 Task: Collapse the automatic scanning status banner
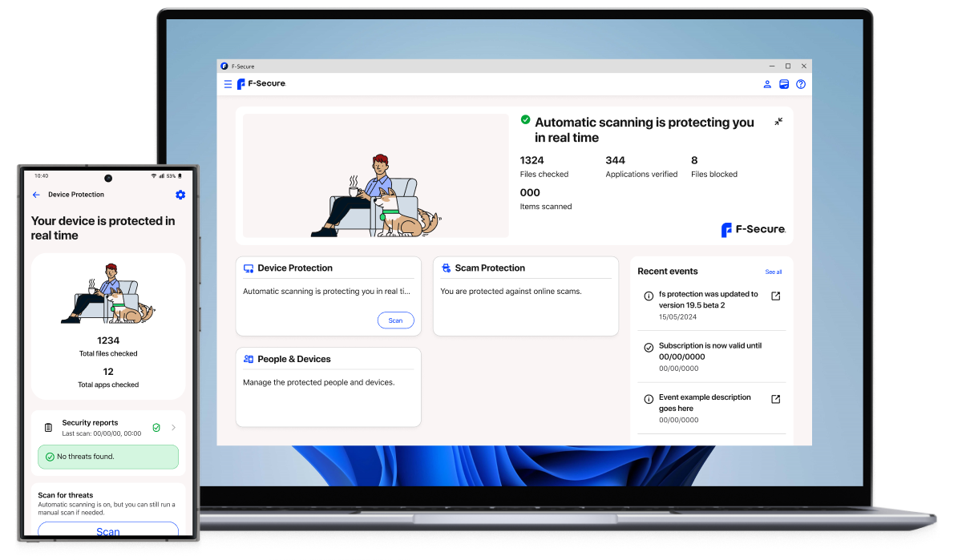[778, 122]
